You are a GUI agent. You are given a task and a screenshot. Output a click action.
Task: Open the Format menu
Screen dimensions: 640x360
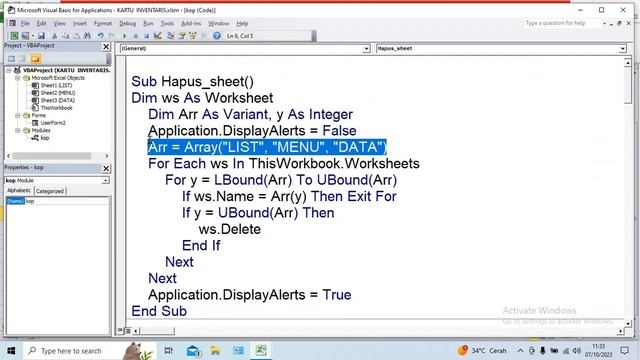(103, 24)
